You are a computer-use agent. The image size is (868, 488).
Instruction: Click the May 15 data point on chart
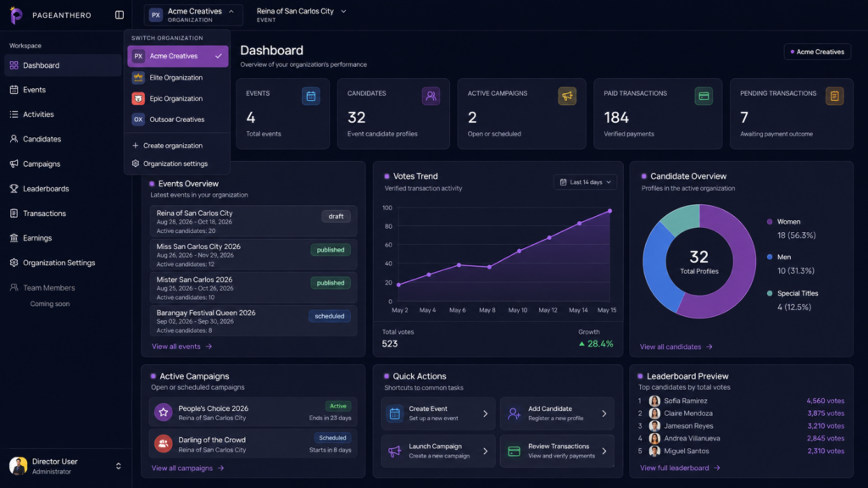(610, 211)
